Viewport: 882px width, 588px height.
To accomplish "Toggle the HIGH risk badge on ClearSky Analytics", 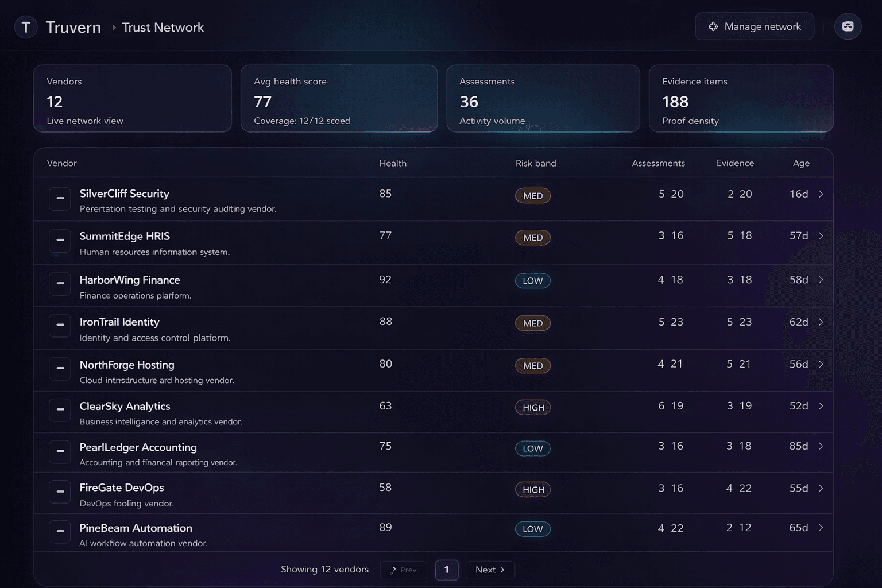I will click(532, 407).
